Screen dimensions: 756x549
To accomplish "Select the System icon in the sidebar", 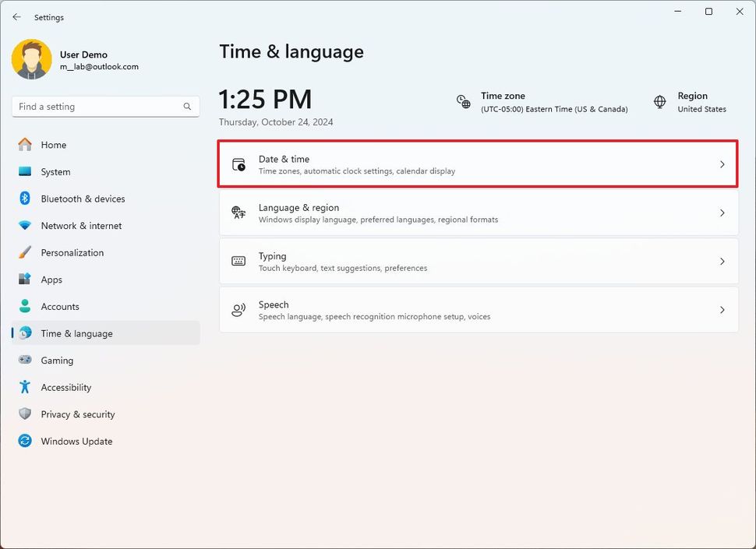I will [26, 171].
